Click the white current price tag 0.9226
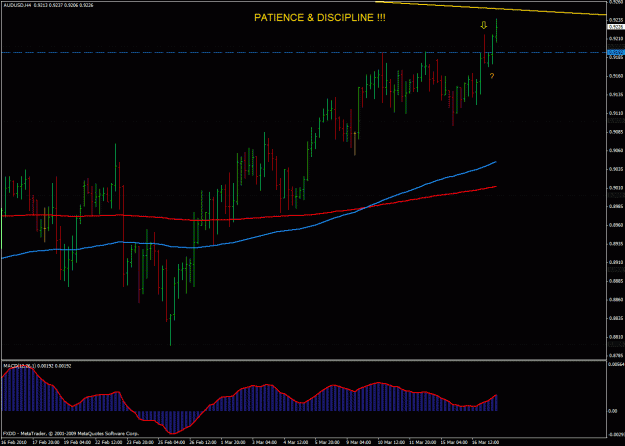Image resolution: width=625 pixels, height=446 pixels. [616, 27]
